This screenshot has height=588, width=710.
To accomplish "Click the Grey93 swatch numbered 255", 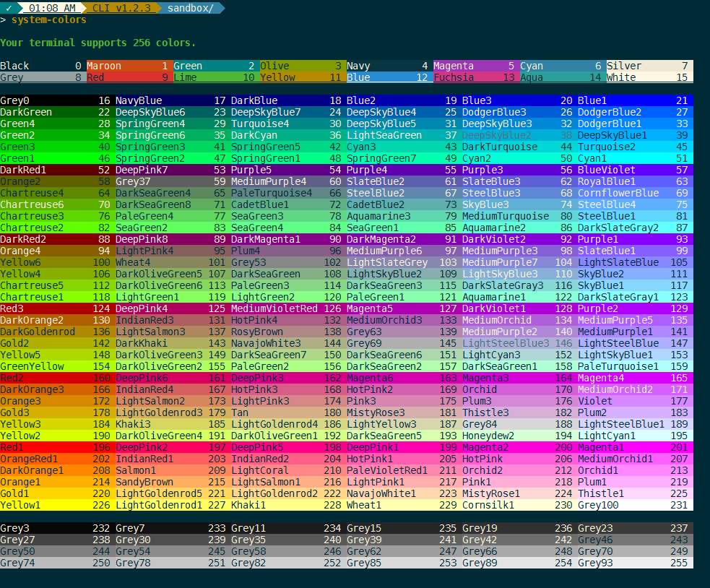I will point(635,563).
